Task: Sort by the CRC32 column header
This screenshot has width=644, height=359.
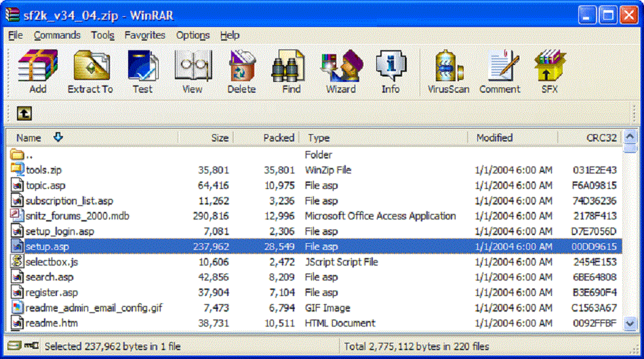Action: click(590, 138)
